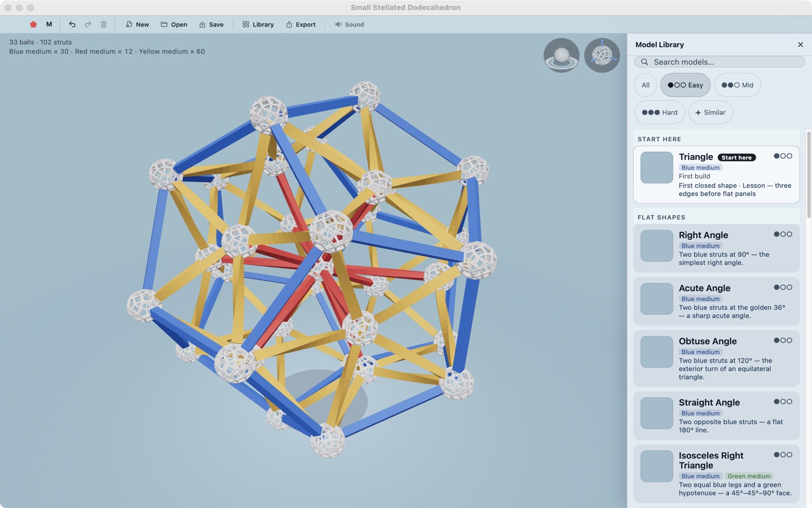
Task: Save the current model
Action: point(211,24)
